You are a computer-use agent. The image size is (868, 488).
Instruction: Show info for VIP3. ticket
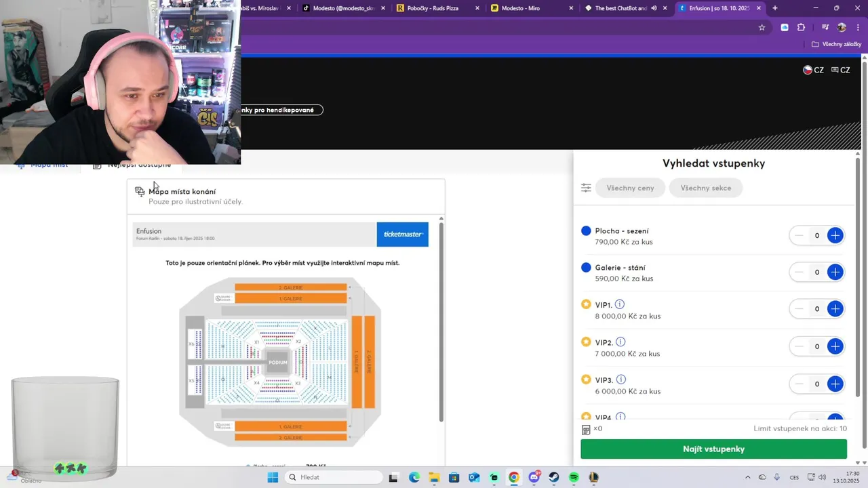pos(621,380)
